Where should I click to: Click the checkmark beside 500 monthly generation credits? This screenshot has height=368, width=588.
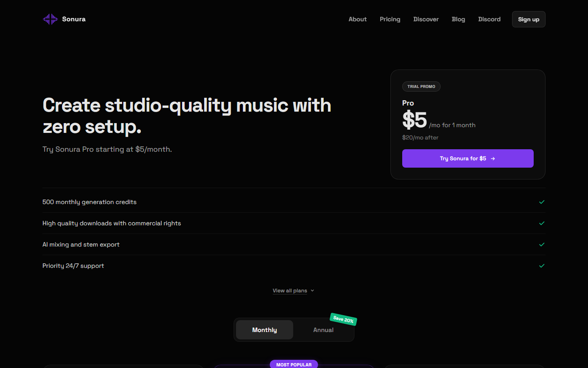pos(542,202)
